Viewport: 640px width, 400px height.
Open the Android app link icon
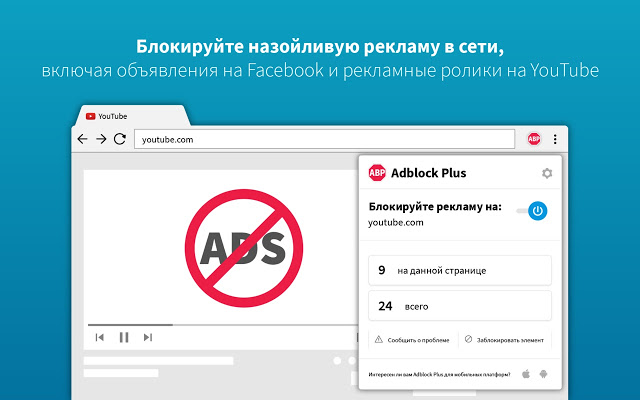[x=543, y=373]
